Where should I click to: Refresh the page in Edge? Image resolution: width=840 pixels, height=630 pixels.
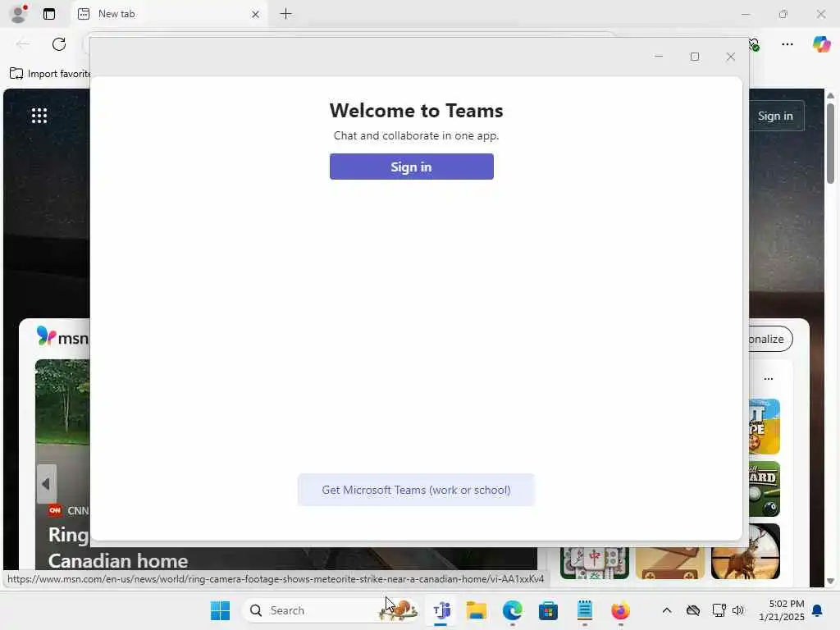point(59,44)
